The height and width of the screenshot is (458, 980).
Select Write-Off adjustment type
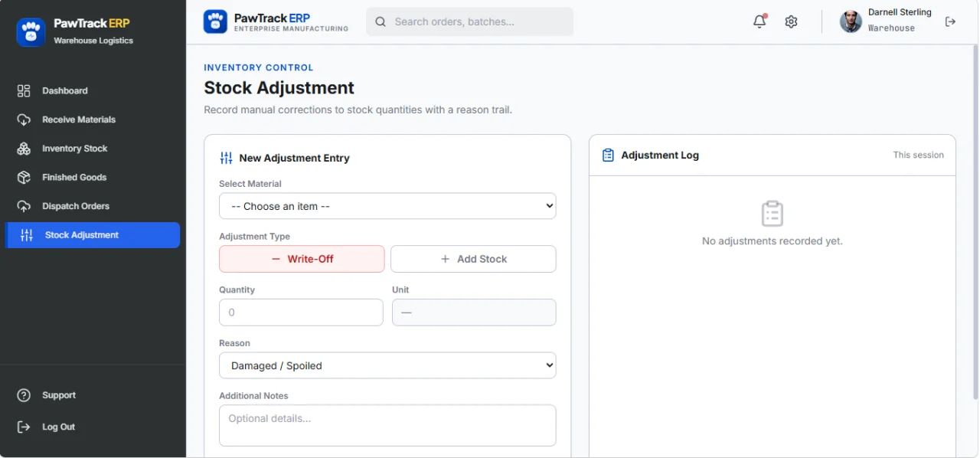(302, 259)
